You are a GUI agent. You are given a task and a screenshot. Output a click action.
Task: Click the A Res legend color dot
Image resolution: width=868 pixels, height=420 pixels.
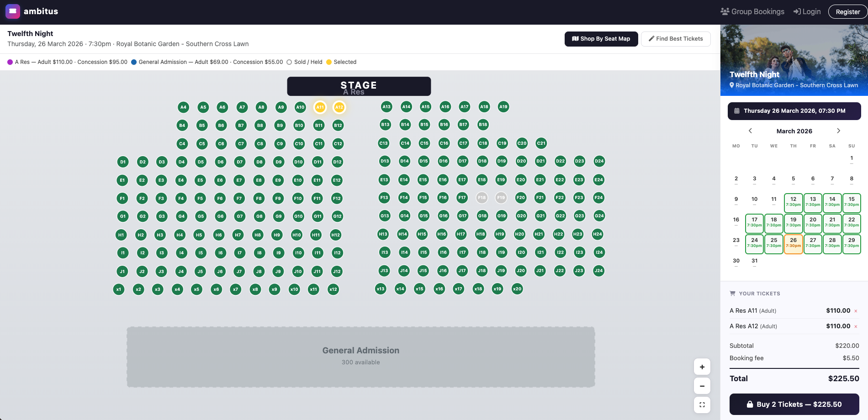[9, 62]
